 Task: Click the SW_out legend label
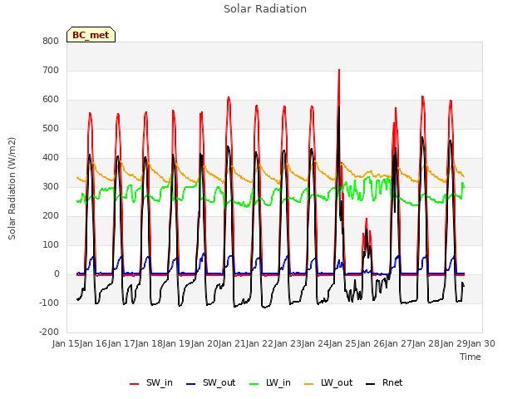tap(219, 382)
